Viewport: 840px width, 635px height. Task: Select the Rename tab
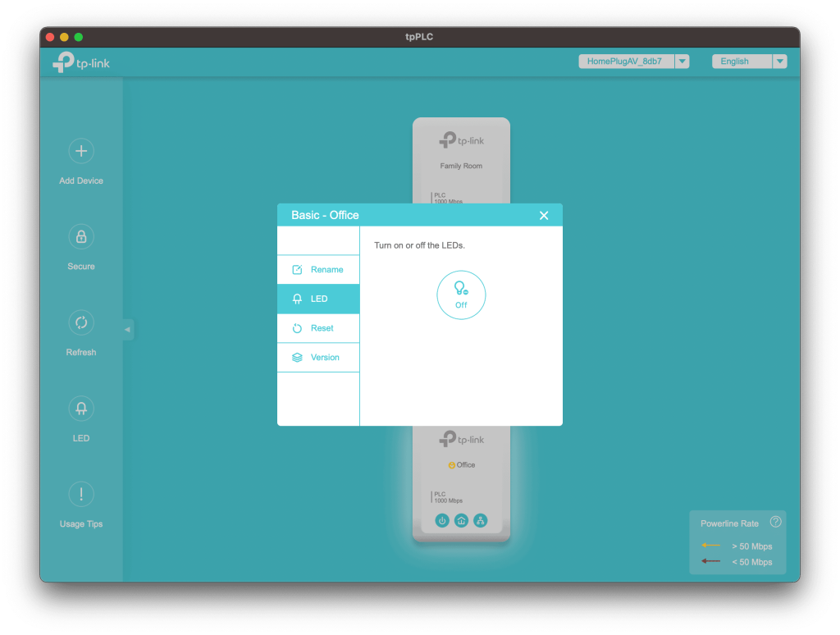pos(318,270)
